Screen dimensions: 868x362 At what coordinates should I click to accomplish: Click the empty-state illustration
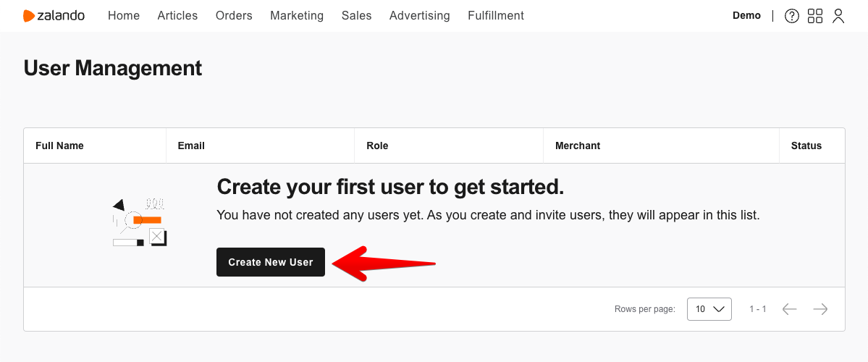click(139, 222)
